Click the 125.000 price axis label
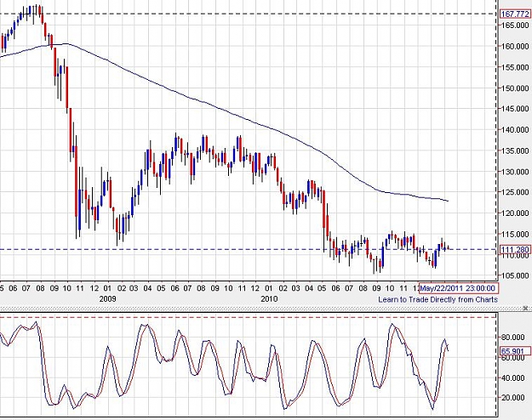Image resolution: width=532 pixels, height=420 pixels. 515,192
